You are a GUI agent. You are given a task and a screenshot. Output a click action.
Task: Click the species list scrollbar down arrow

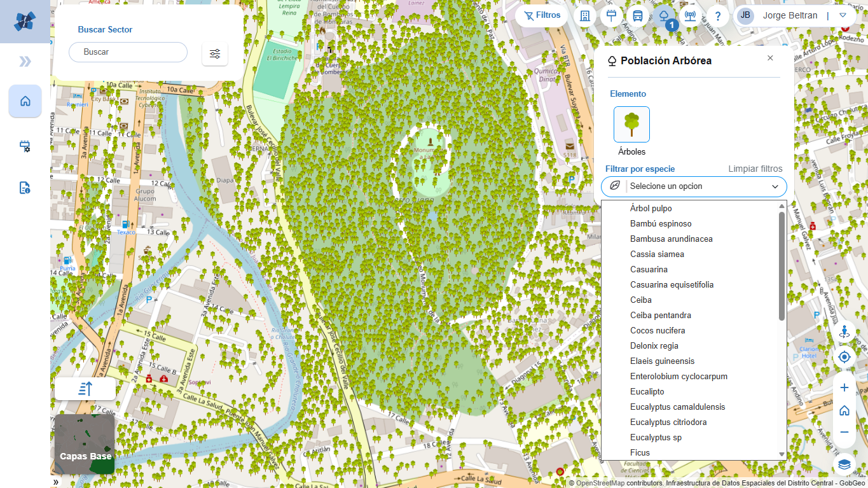click(x=782, y=454)
